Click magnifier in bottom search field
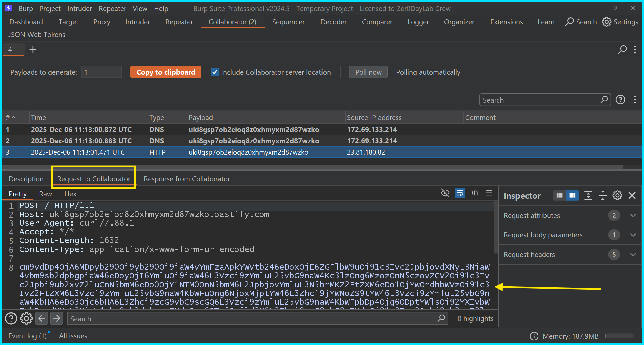 coord(441,318)
